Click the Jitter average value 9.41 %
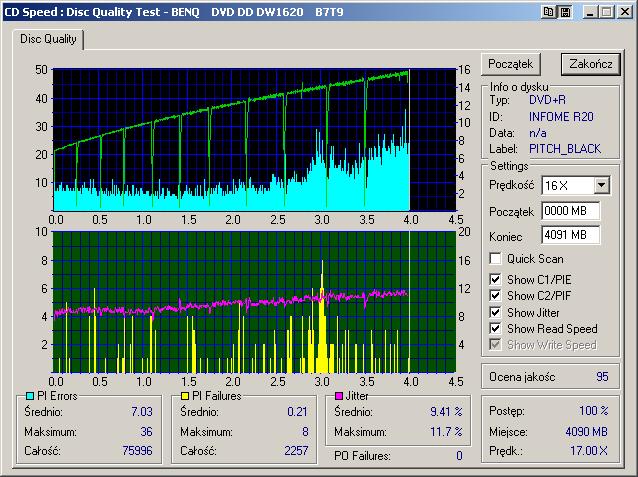Image resolution: width=638 pixels, height=477 pixels. pyautogui.click(x=446, y=411)
